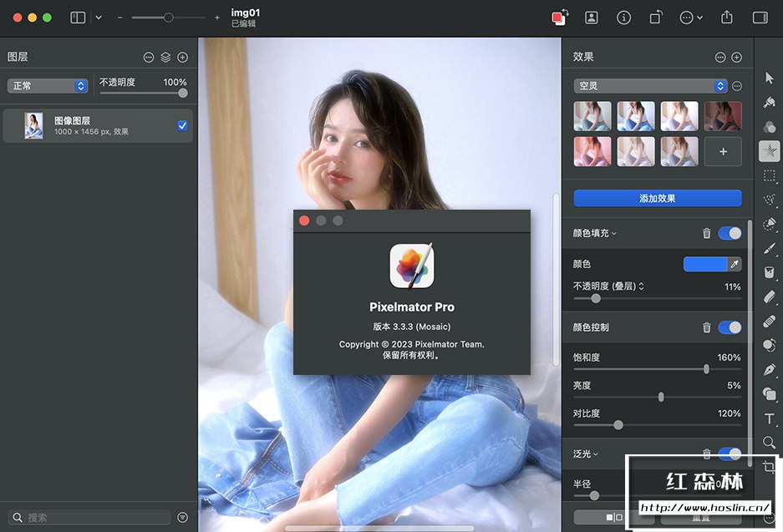Turn off the 颜色填充 effect switch
Image resolution: width=783 pixels, height=532 pixels.
tap(730, 233)
